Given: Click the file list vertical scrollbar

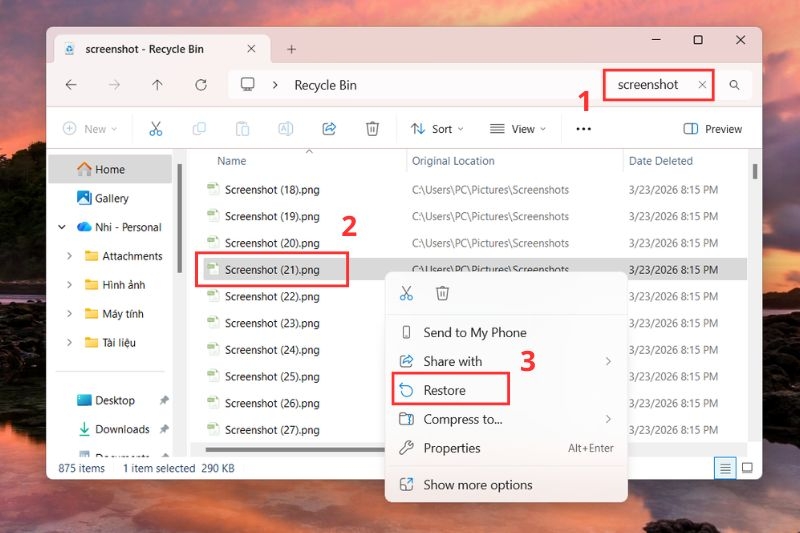Looking at the screenshot, I should point(755,171).
